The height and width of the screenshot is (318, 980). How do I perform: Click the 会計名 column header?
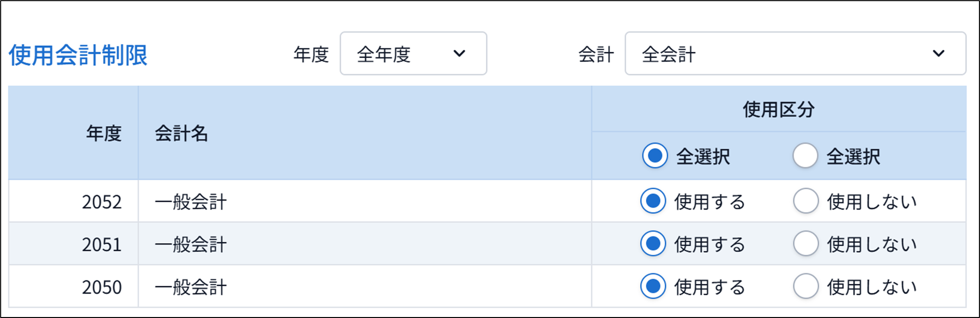coord(181,133)
